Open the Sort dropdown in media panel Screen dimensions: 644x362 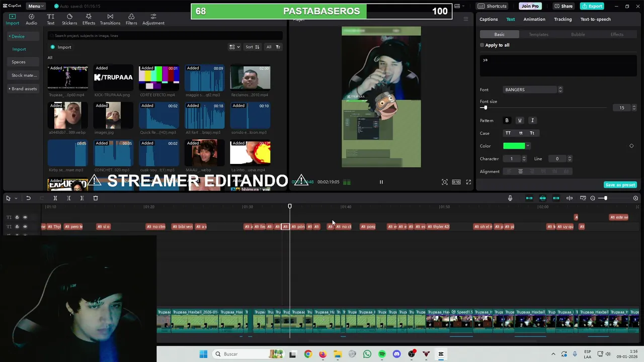[x=252, y=47]
